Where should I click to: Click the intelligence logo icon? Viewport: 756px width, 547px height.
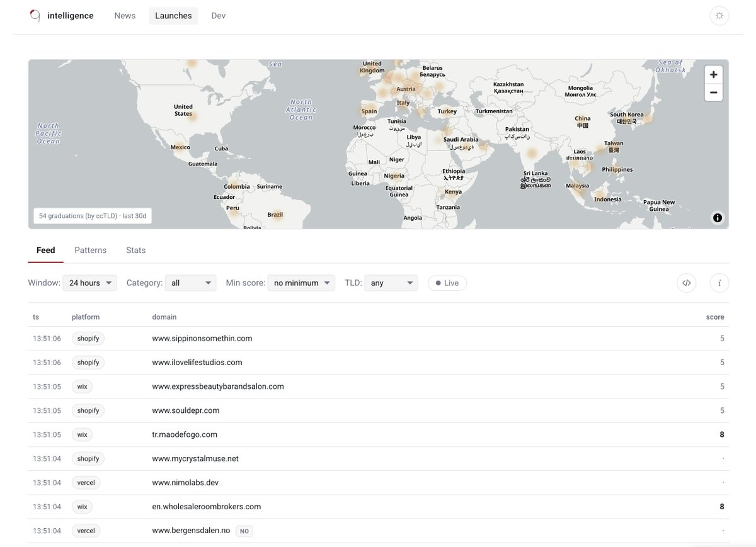(x=35, y=16)
